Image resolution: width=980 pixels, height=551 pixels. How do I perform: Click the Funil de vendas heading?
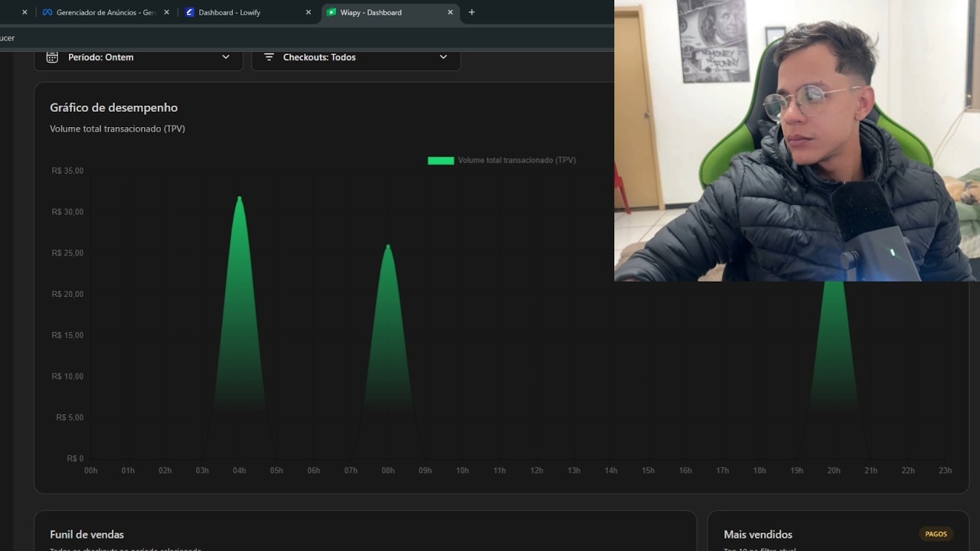click(87, 535)
